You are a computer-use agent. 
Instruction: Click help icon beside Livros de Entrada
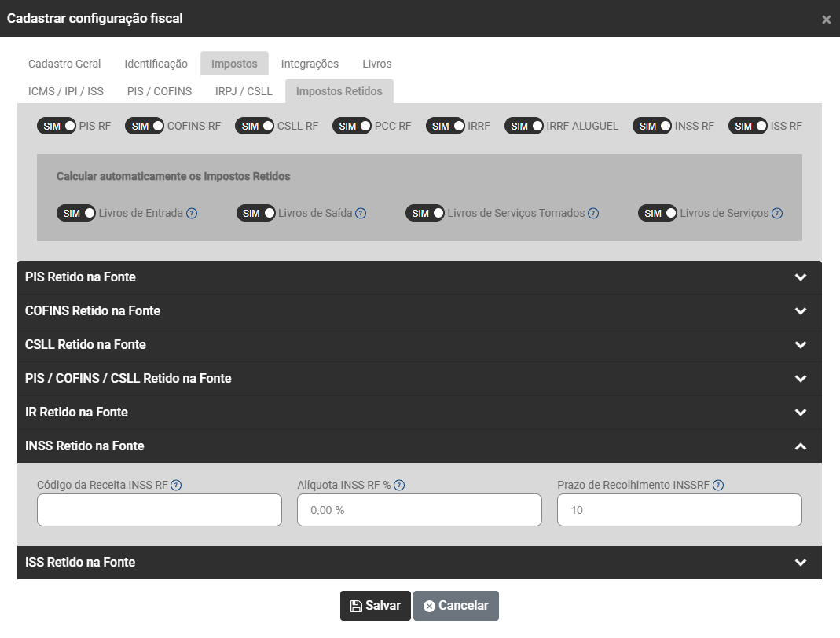coord(192,213)
